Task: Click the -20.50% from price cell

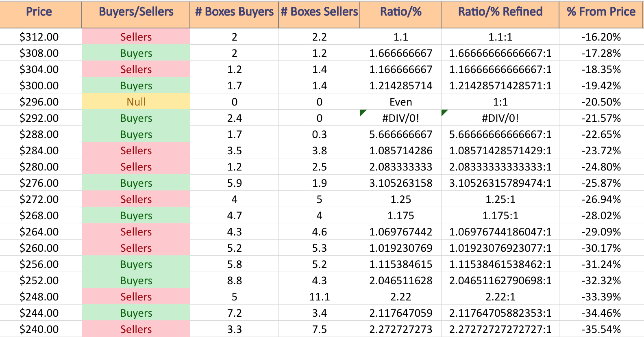Action: pyautogui.click(x=601, y=102)
